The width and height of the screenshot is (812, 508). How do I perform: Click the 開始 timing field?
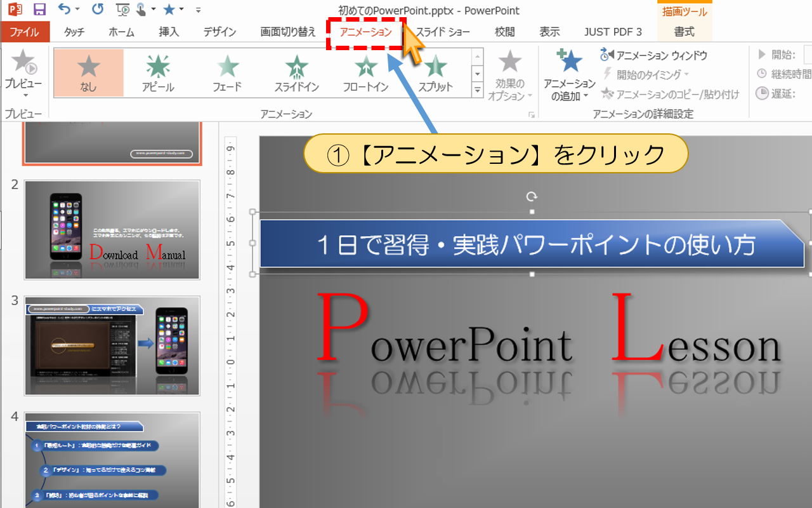(x=808, y=55)
